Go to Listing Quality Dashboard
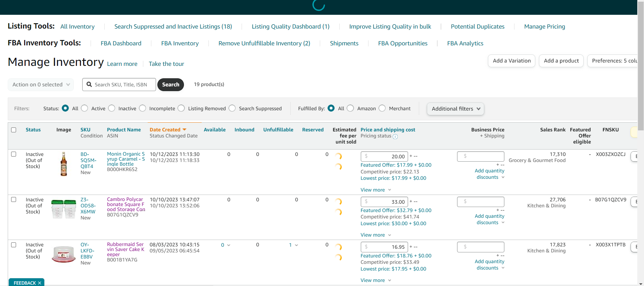The height and width of the screenshot is (286, 644). (291, 27)
